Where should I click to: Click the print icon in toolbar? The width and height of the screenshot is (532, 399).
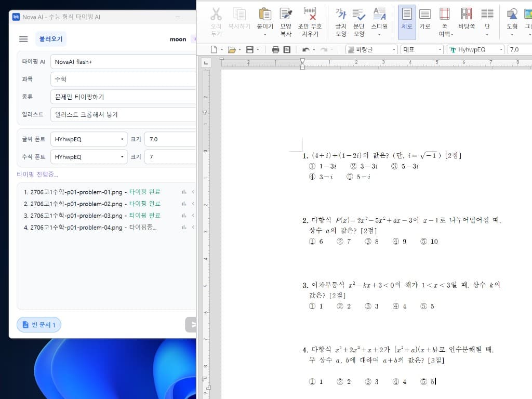(x=275, y=50)
